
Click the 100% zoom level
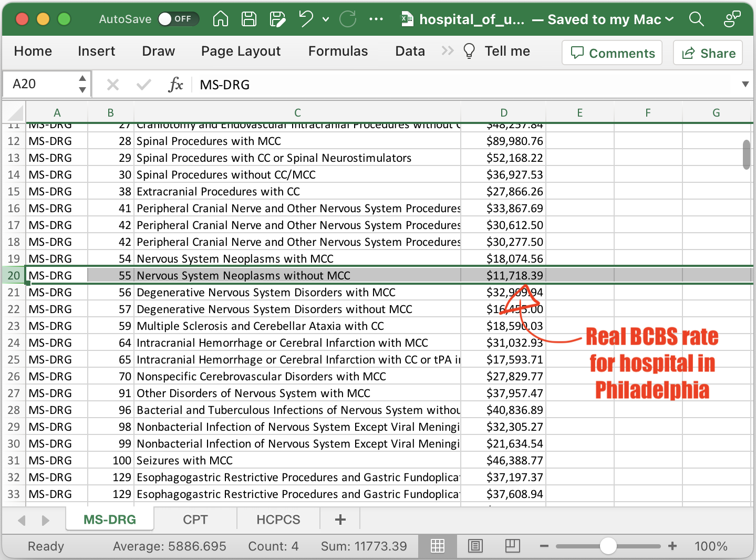point(711,546)
